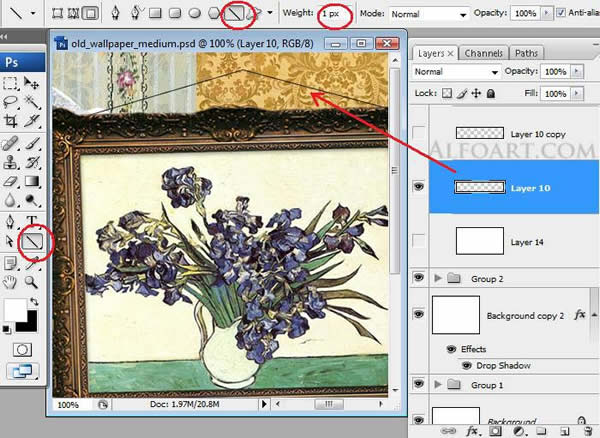The width and height of the screenshot is (600, 438).
Task: Toggle Quick Mask mode
Action: click(22, 350)
